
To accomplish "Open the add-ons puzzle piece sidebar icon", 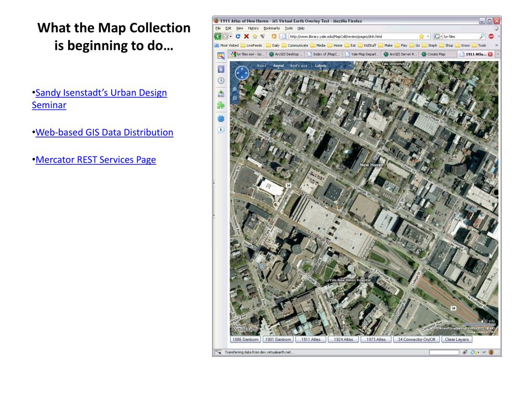I will tap(221, 105).
